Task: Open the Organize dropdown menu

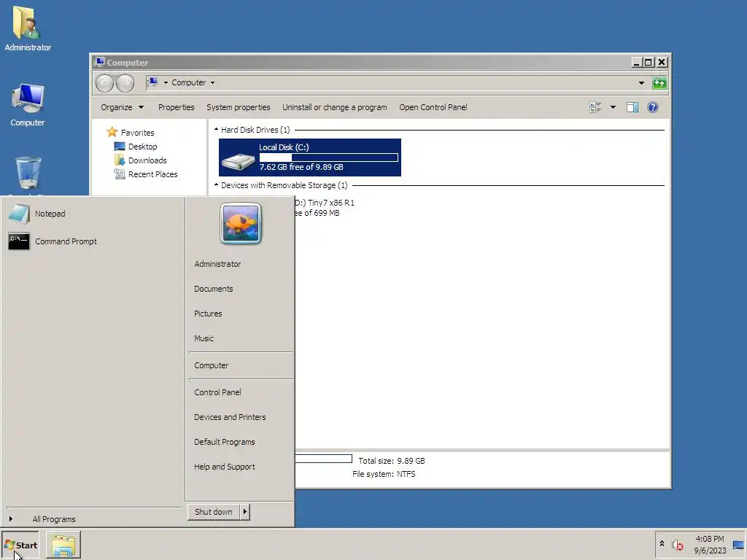Action: [x=122, y=107]
